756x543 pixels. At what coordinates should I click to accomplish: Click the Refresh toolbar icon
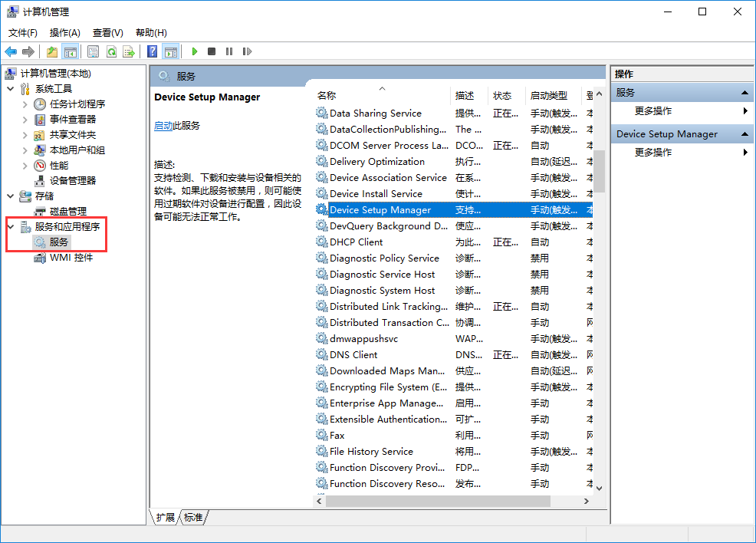pos(111,51)
